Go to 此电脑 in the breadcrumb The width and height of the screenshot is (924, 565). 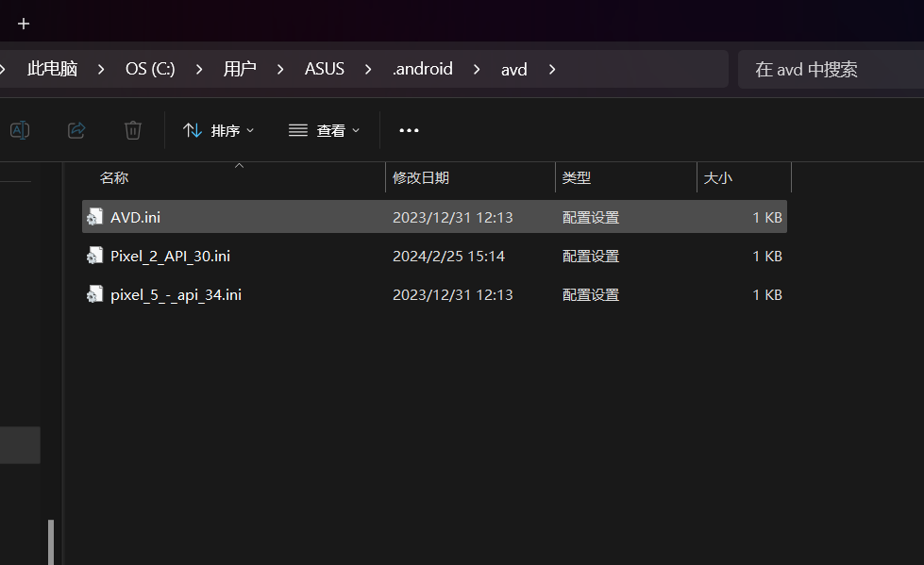pyautogui.click(x=53, y=69)
